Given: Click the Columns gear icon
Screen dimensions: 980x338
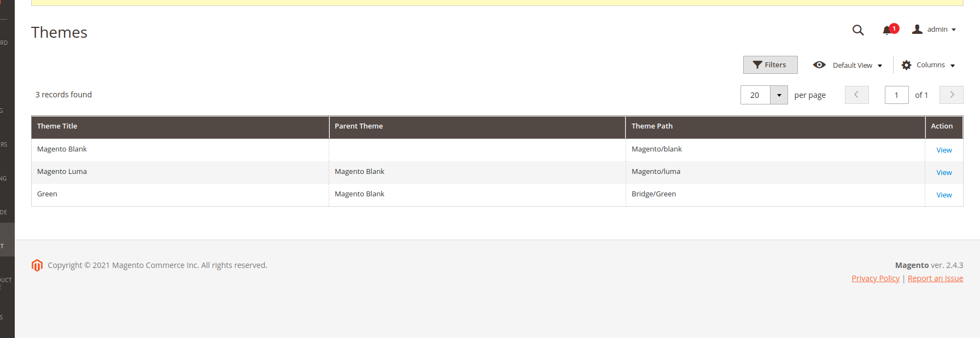Looking at the screenshot, I should pos(906,65).
